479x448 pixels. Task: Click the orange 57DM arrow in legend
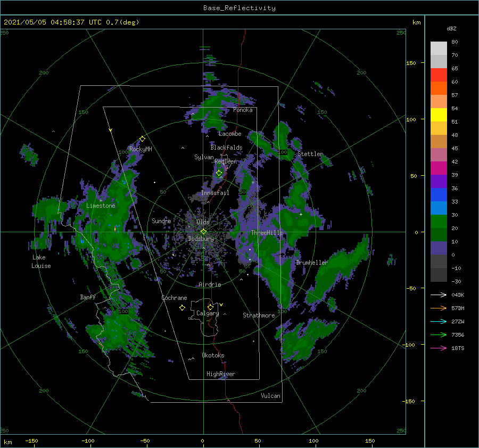(439, 308)
